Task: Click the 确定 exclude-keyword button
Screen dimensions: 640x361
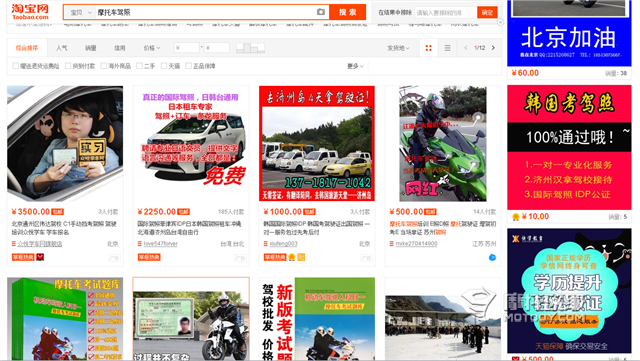Action: (487, 13)
